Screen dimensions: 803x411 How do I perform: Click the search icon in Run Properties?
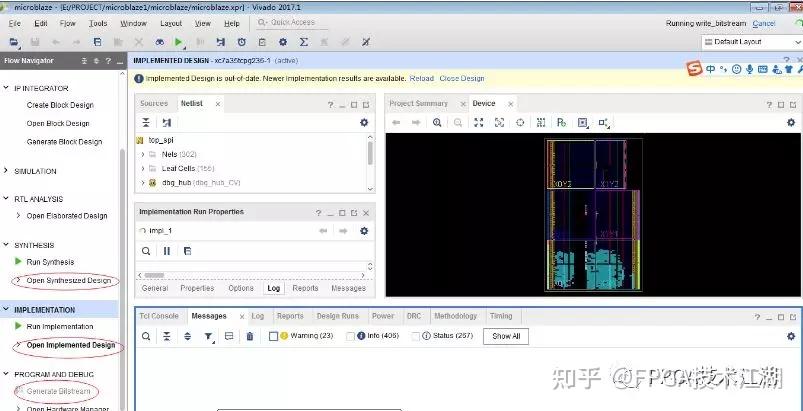pos(146,251)
